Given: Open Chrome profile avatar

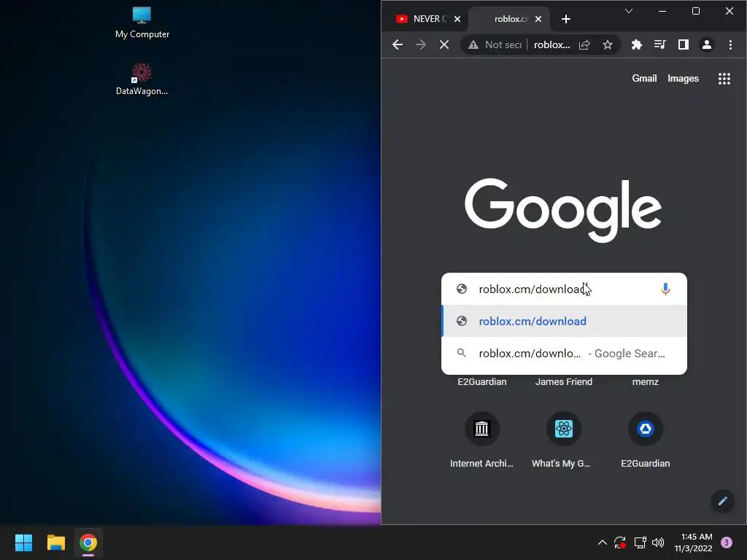Looking at the screenshot, I should point(706,44).
